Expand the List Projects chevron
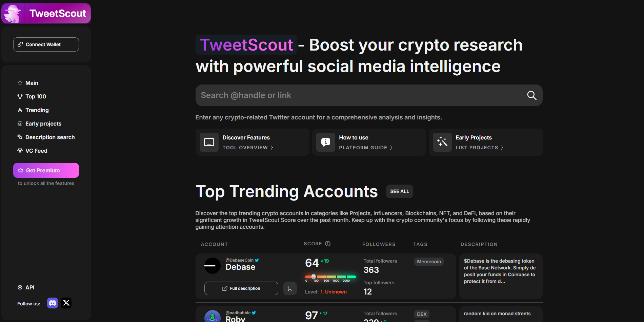The image size is (644, 322). (502, 148)
